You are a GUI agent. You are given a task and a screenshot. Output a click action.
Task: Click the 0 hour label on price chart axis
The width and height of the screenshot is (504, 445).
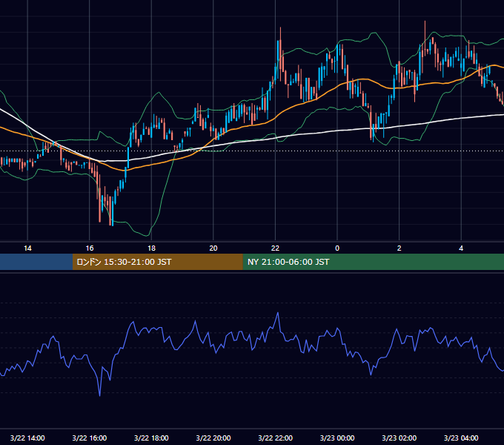(337, 248)
